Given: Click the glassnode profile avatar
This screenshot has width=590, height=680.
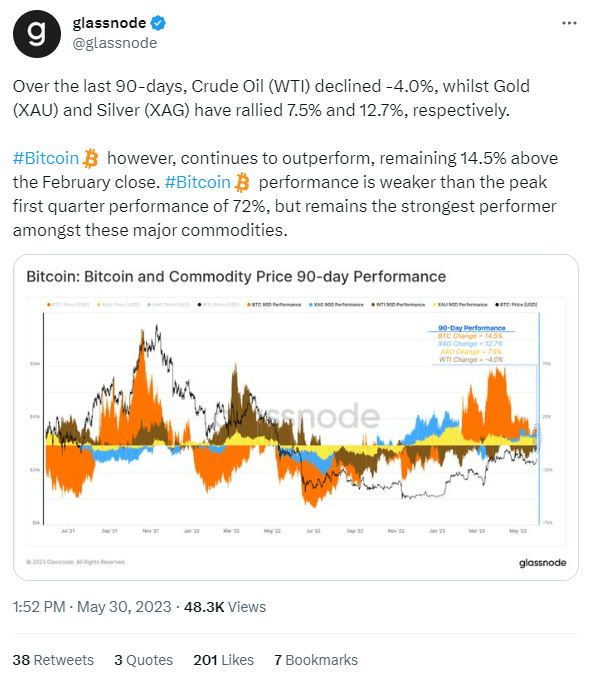Looking at the screenshot, I should coord(37,34).
